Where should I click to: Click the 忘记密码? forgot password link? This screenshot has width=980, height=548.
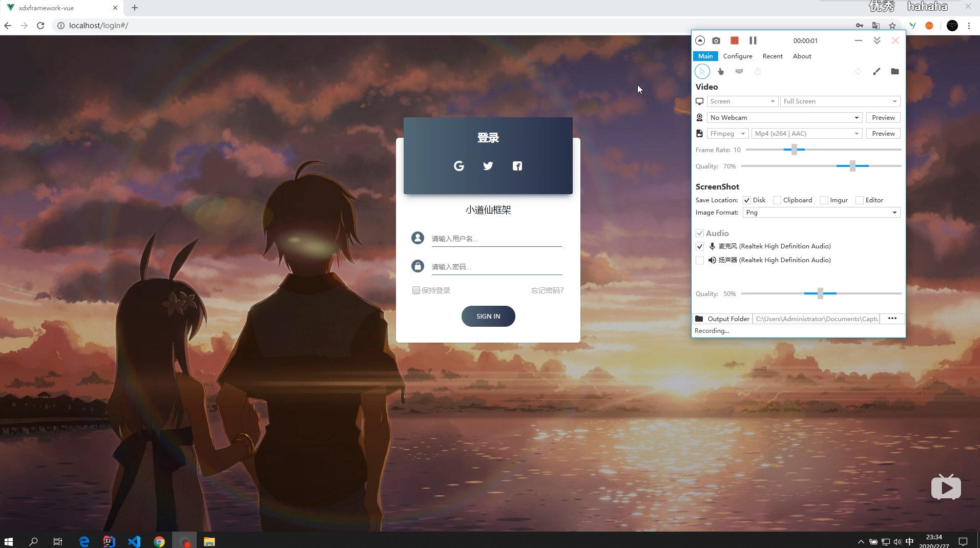547,290
